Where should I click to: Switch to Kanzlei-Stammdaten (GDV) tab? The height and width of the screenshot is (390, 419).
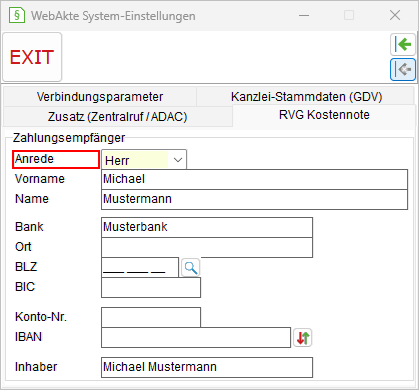point(306,97)
